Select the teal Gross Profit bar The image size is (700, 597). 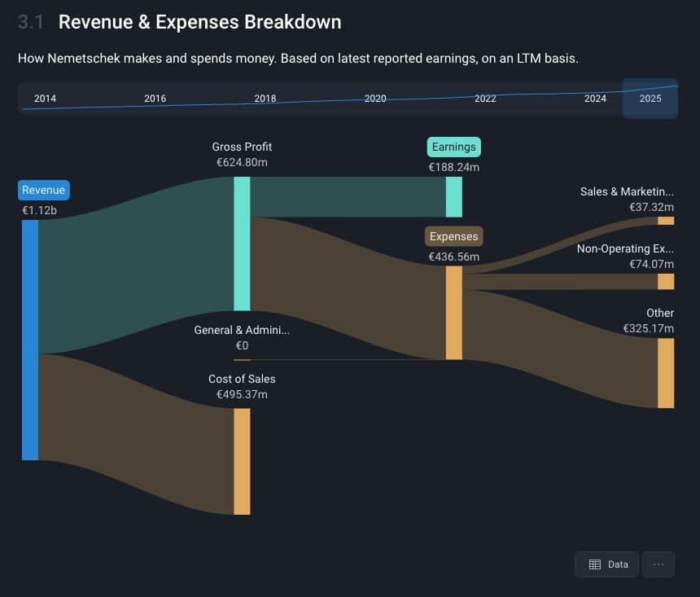coord(242,244)
